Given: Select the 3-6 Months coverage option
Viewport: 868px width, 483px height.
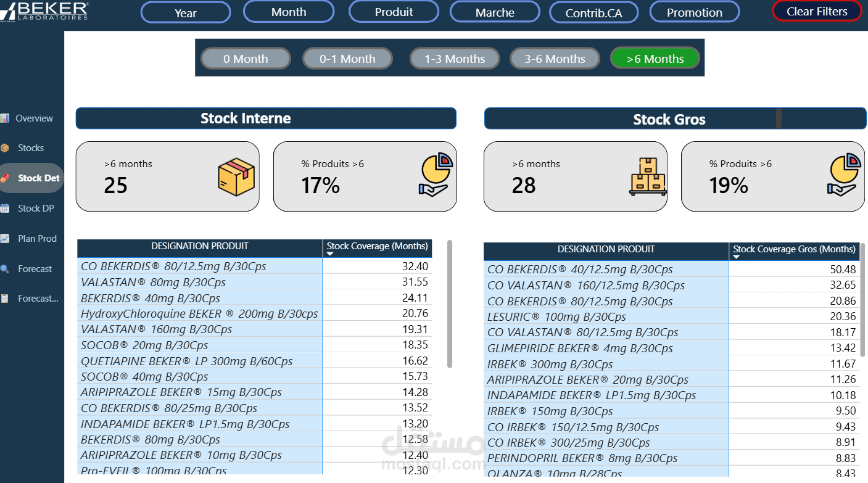Looking at the screenshot, I should click(555, 59).
